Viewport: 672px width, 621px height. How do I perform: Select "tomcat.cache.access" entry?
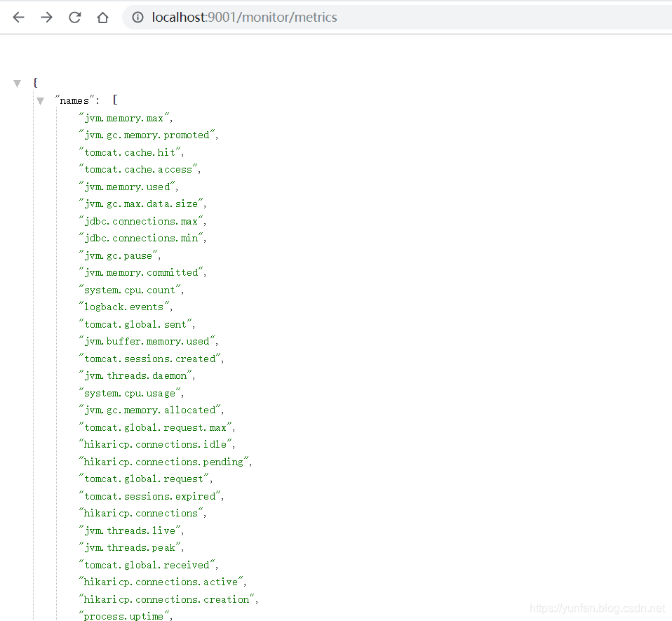[138, 169]
